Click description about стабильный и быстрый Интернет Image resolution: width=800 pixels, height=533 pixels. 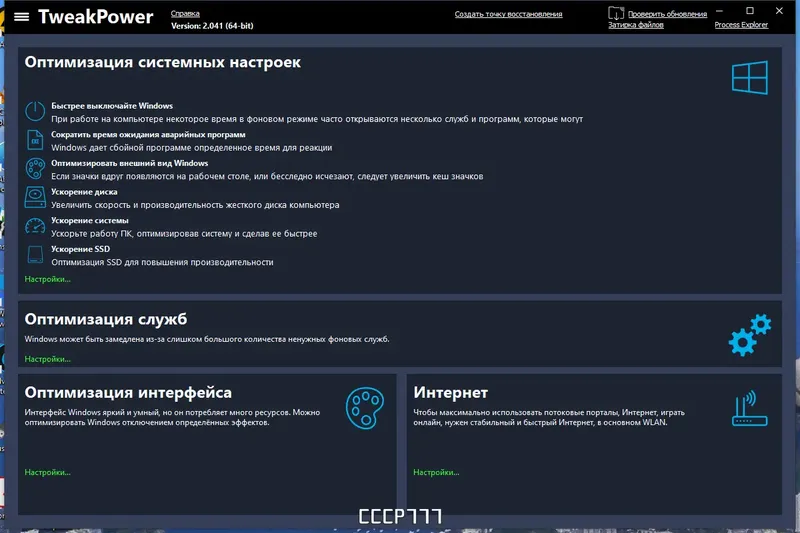pyautogui.click(x=549, y=417)
